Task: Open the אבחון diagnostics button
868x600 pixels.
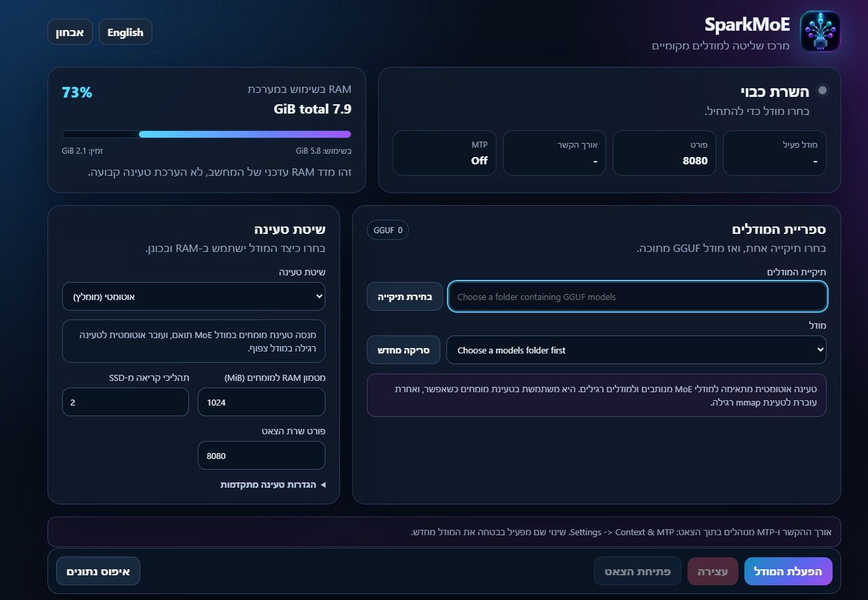Action: tap(70, 32)
